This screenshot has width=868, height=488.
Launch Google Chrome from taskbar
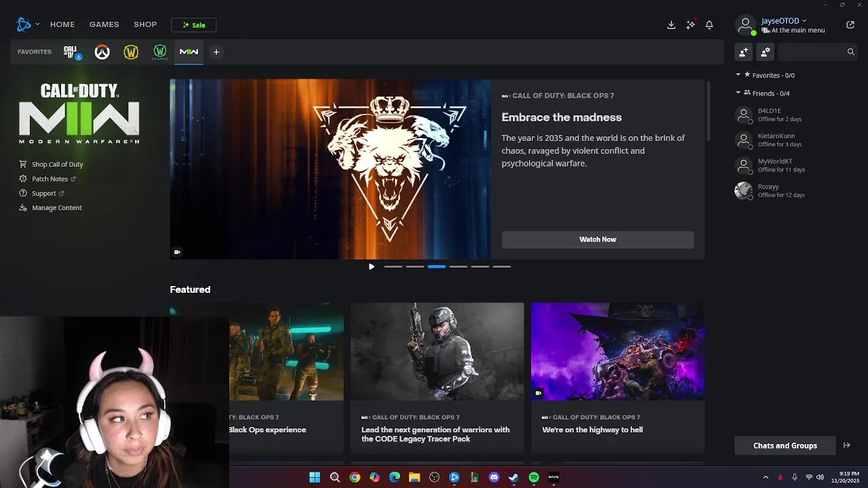click(x=355, y=477)
